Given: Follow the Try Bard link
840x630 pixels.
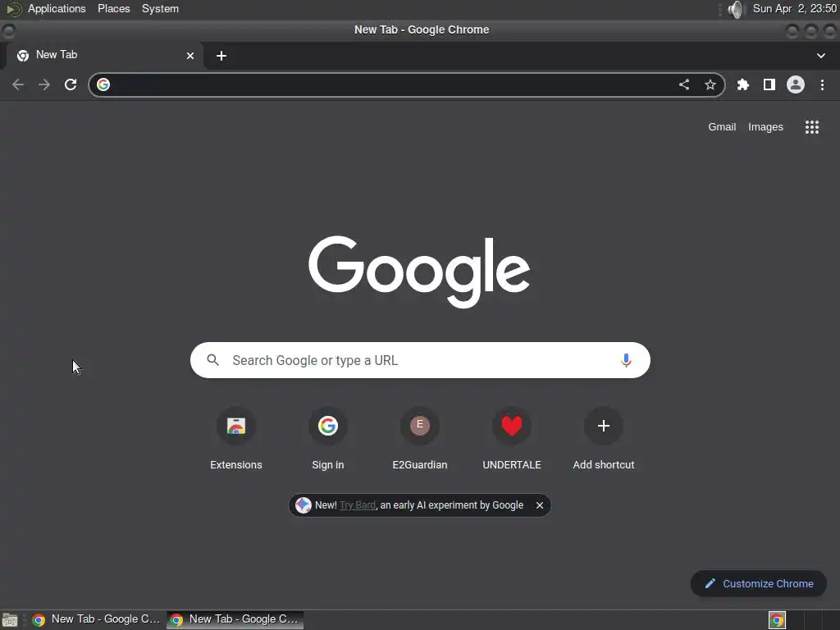Looking at the screenshot, I should [x=358, y=505].
